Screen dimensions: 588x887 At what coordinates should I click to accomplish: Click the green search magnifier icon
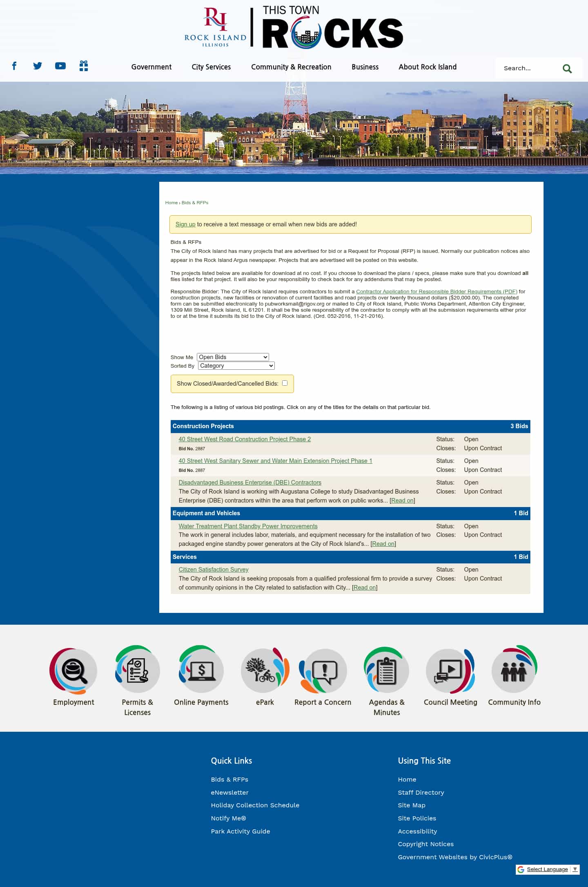coord(567,68)
